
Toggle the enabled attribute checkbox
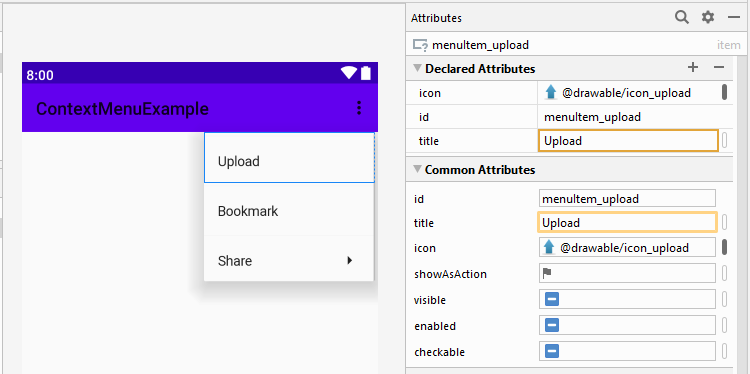pos(551,326)
